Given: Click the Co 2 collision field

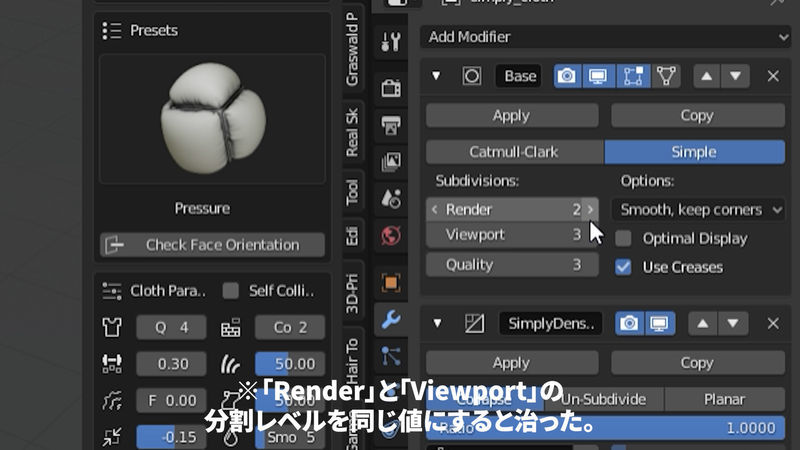Looking at the screenshot, I should click(x=290, y=328).
